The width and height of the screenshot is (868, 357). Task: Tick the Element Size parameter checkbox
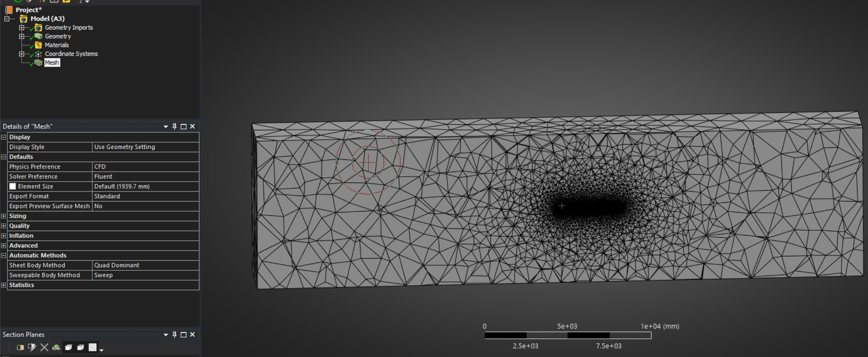(13, 187)
